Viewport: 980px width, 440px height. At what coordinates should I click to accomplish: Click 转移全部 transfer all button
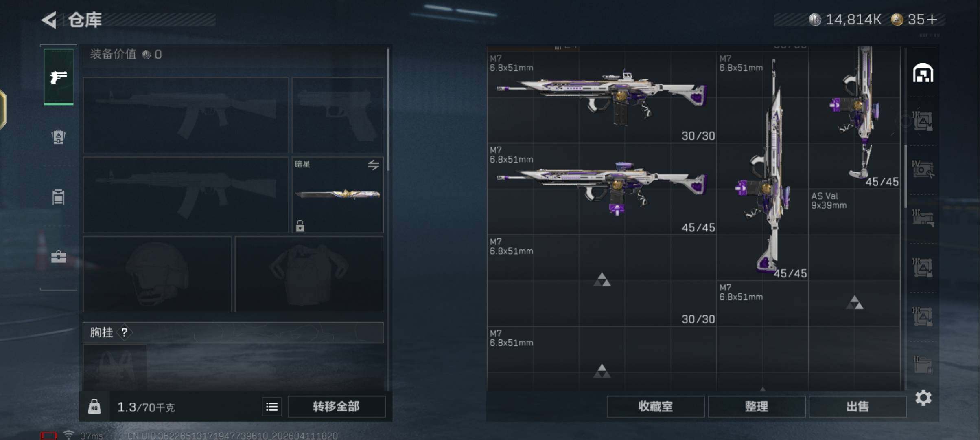tap(336, 407)
